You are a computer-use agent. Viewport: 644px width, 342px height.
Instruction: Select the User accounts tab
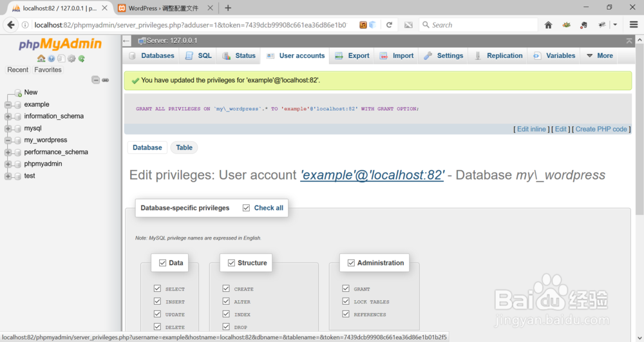[296, 56]
